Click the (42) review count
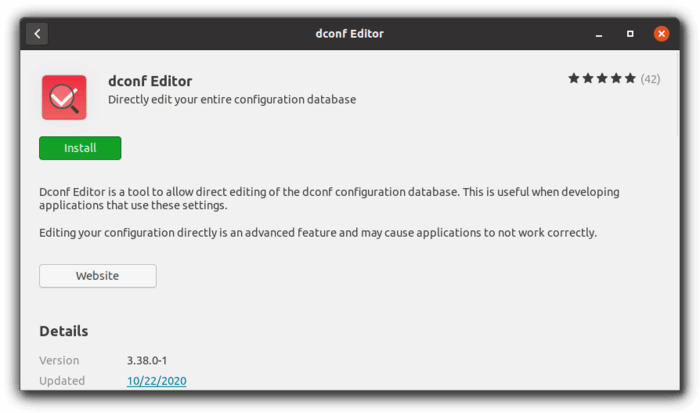Image resolution: width=700 pixels, height=413 pixels. tap(650, 79)
